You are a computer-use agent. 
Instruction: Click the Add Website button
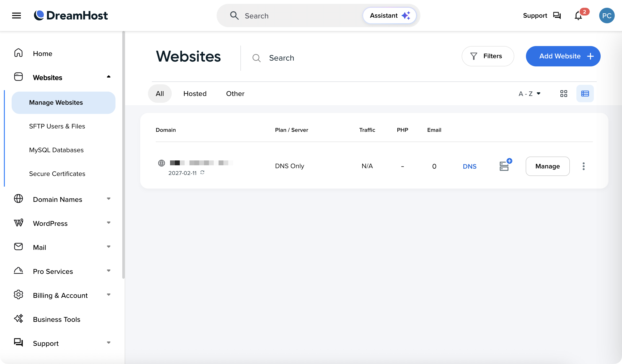(563, 56)
